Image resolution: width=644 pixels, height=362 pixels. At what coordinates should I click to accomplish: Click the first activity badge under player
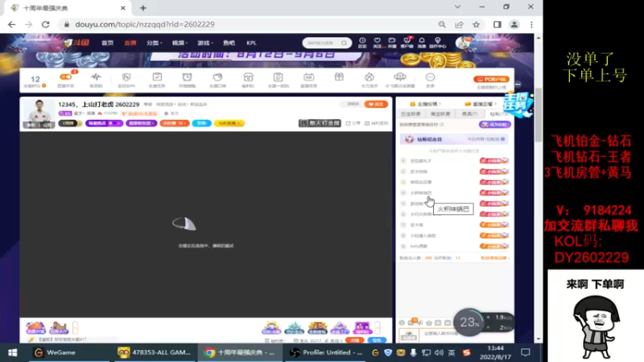35,327
